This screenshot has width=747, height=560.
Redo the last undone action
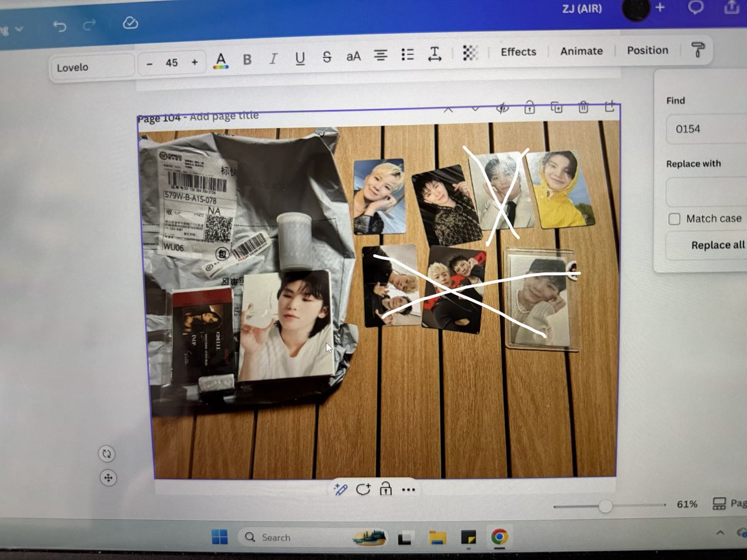(90, 25)
